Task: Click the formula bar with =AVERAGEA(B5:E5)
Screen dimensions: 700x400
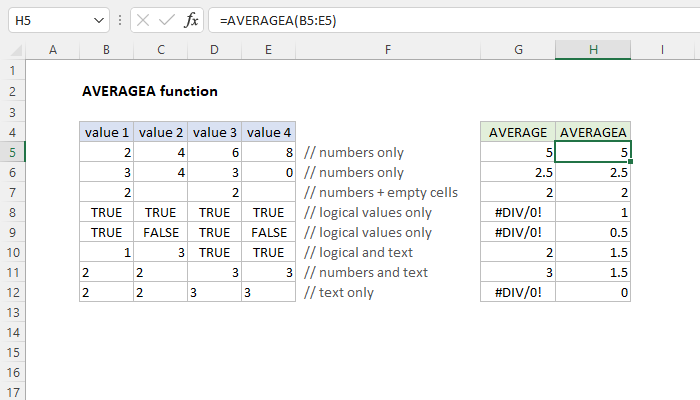Action: [x=454, y=21]
